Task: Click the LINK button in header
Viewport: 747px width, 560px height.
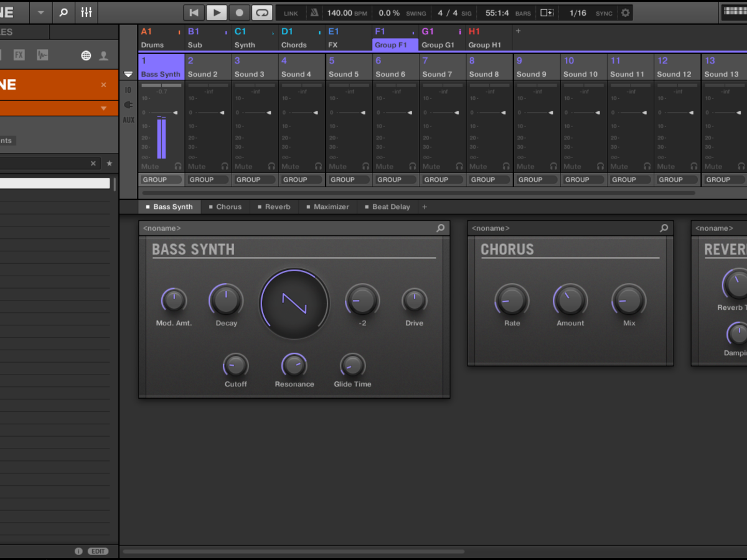Action: (x=291, y=13)
